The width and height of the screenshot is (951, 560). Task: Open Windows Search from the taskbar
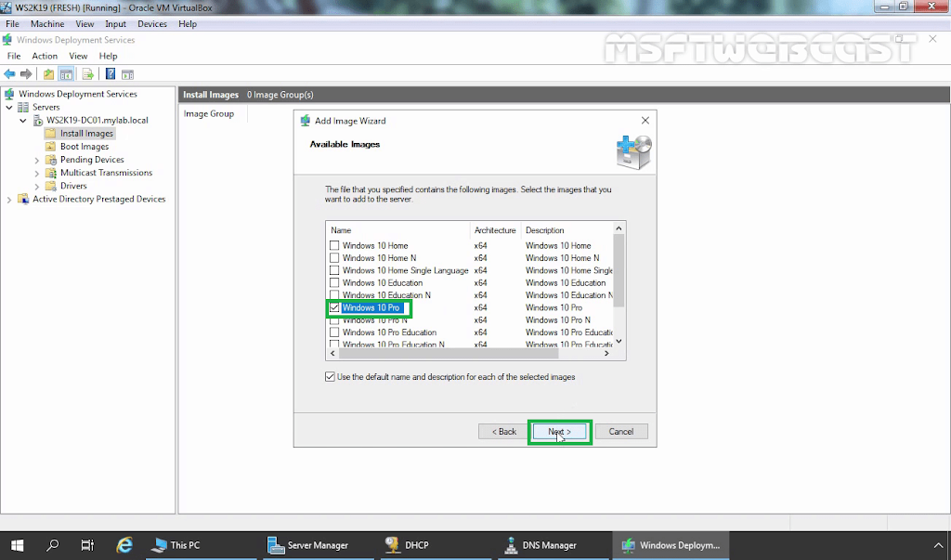click(x=53, y=545)
